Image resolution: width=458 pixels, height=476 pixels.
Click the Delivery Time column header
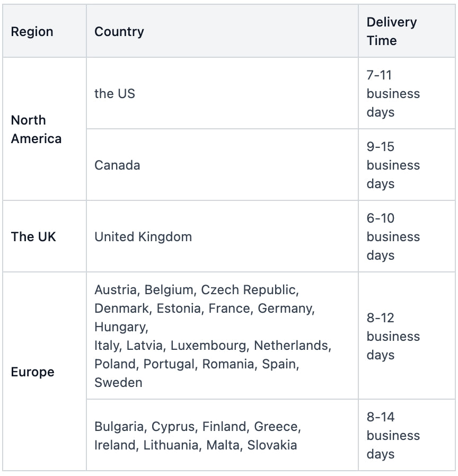click(x=392, y=31)
